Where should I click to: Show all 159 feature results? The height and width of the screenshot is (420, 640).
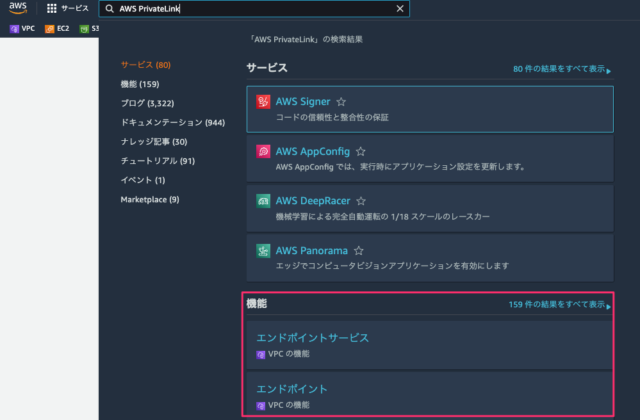pyautogui.click(x=560, y=304)
